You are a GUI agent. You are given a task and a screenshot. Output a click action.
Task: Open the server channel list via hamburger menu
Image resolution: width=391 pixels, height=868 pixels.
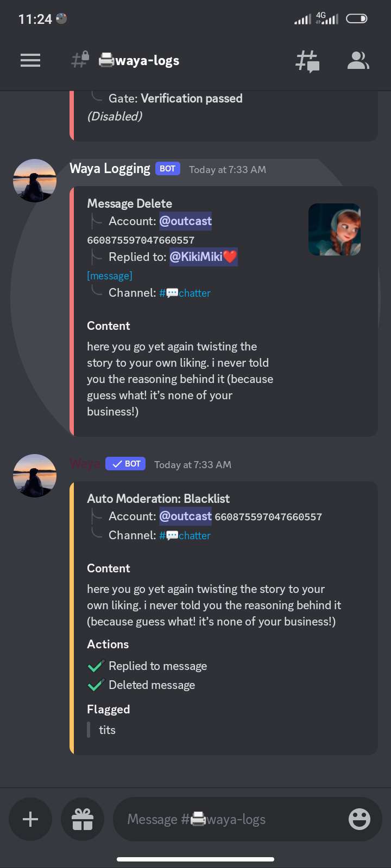pos(30,60)
